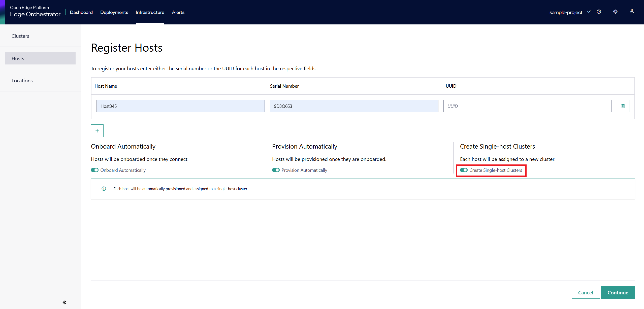Viewport: 644px width, 309px height.
Task: Switch to the Deployments menu
Action: click(114, 12)
